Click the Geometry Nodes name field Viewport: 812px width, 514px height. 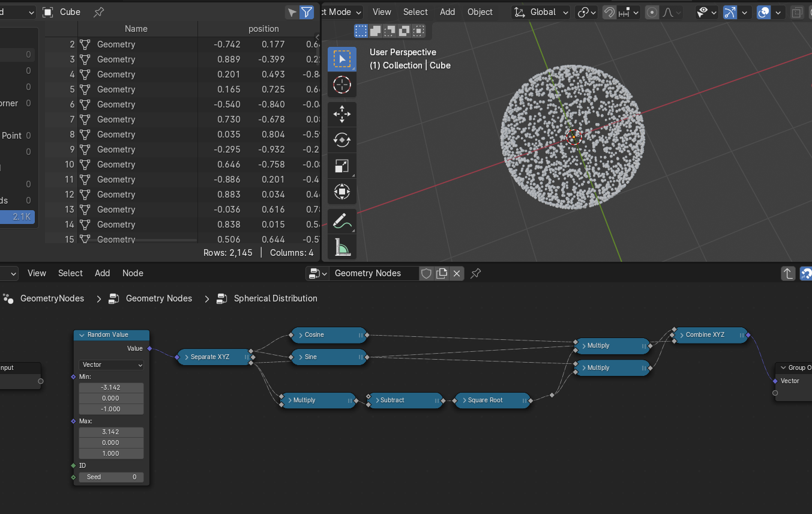click(x=372, y=274)
